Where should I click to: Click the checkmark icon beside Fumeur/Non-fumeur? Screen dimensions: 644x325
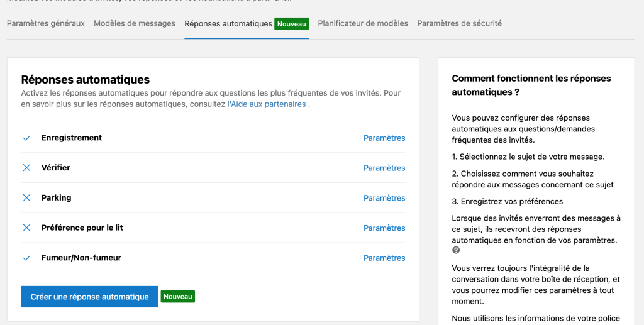pos(26,258)
